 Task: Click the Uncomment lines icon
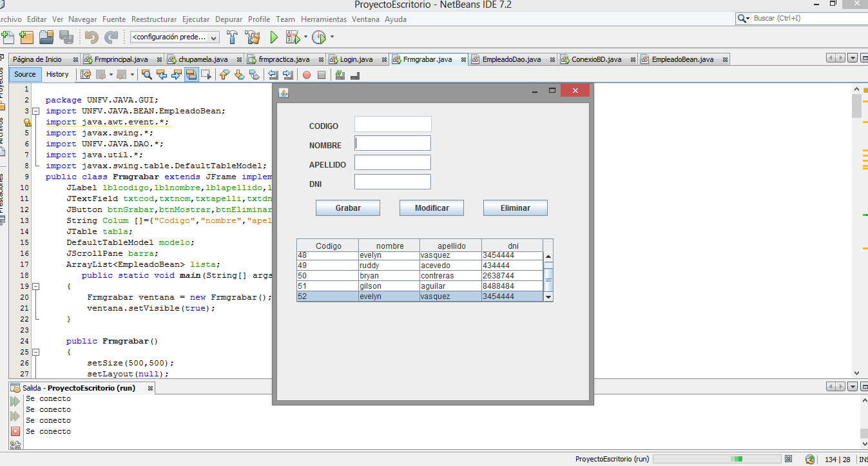click(355, 75)
